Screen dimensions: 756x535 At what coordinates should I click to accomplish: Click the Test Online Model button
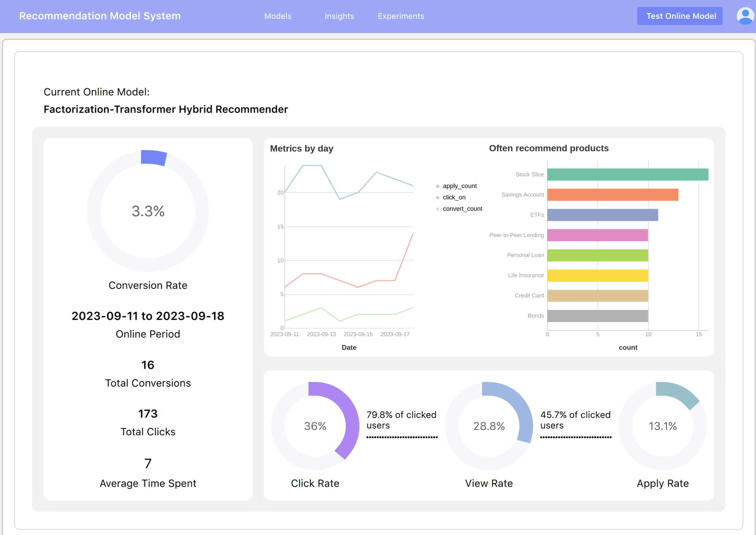(x=679, y=16)
